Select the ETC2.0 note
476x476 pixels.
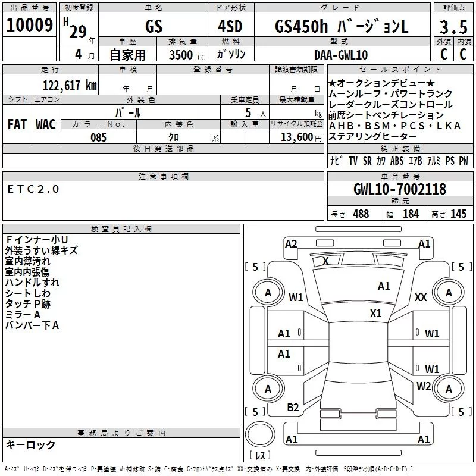tap(33, 189)
